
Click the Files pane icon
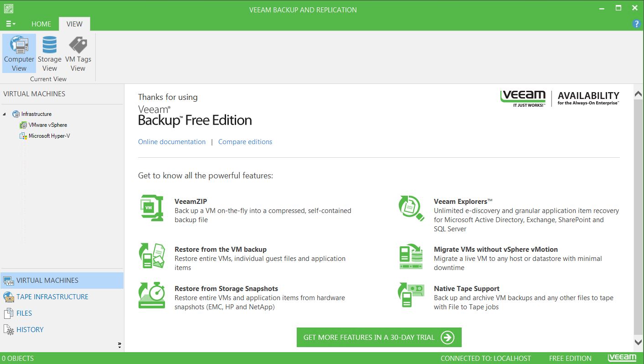tap(9, 313)
